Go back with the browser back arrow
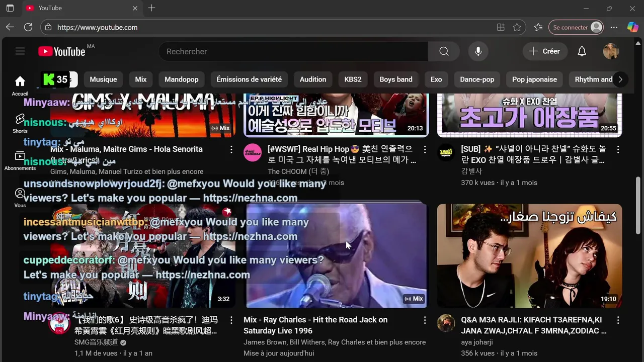644x362 pixels. tap(10, 27)
